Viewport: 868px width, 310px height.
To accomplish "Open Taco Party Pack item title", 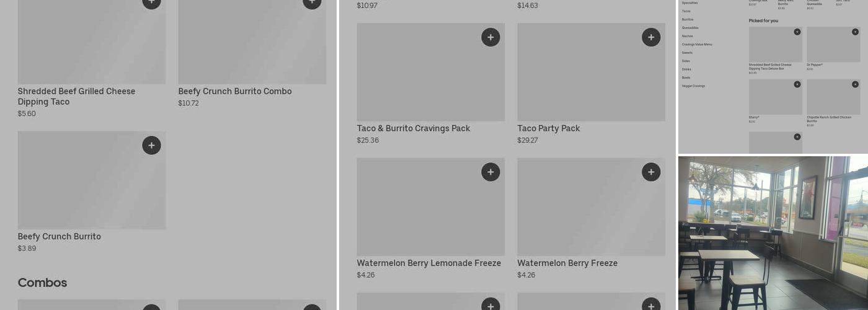I will pos(549,128).
